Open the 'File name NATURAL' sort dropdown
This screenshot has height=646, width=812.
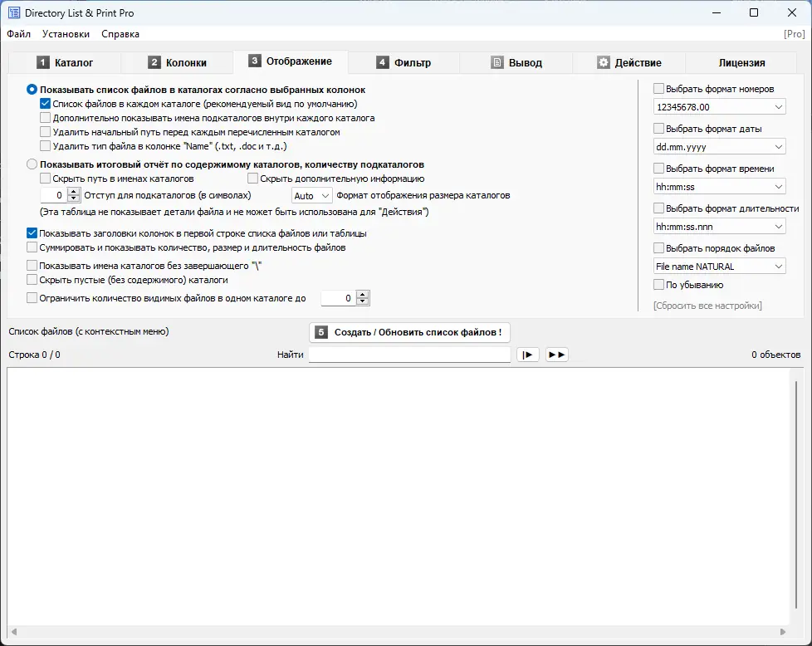click(719, 267)
